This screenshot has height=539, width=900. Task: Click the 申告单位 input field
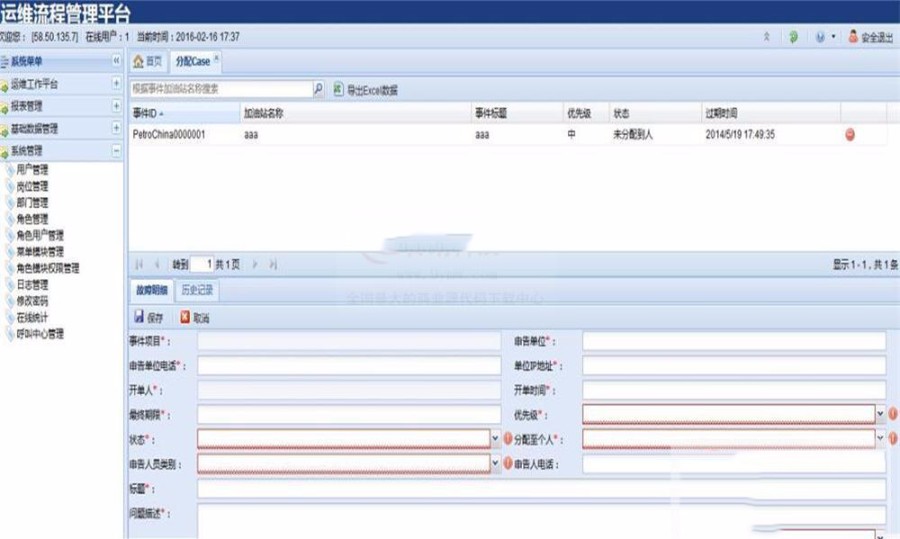pyautogui.click(x=734, y=341)
